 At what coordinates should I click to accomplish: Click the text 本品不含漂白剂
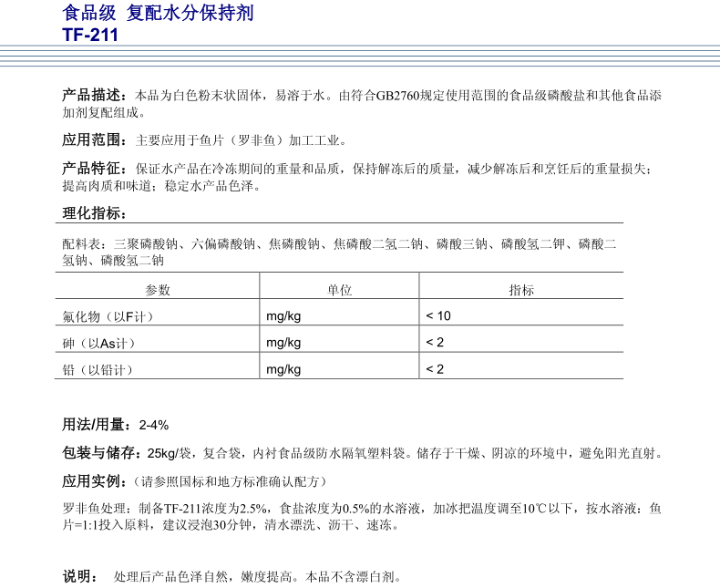click(x=350, y=576)
